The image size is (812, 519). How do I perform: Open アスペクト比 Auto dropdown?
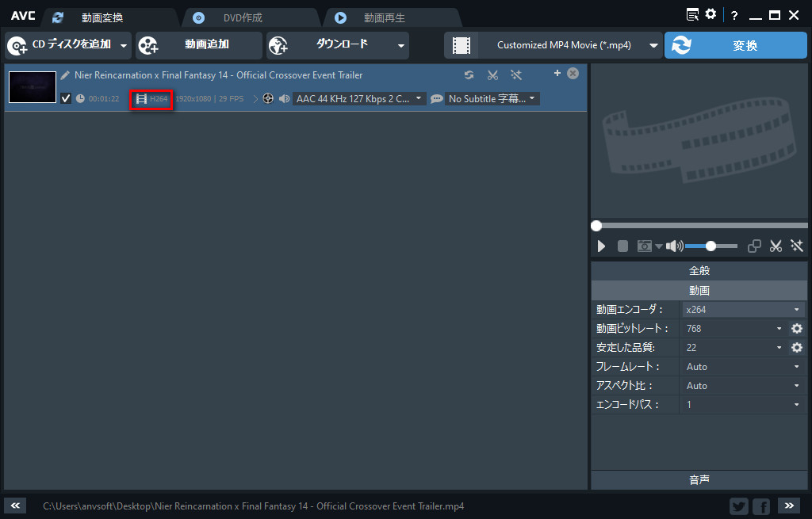(743, 386)
